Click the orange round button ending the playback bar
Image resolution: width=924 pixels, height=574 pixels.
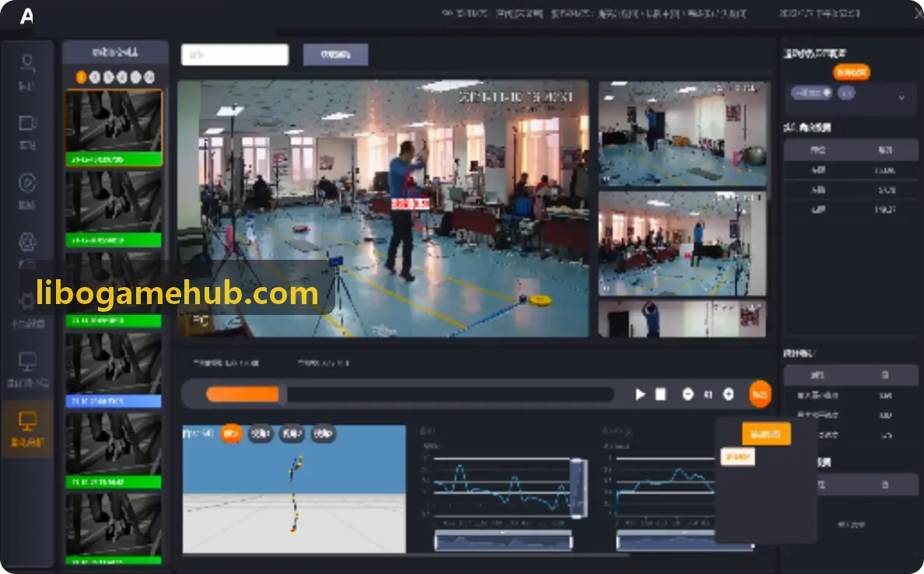(x=760, y=394)
